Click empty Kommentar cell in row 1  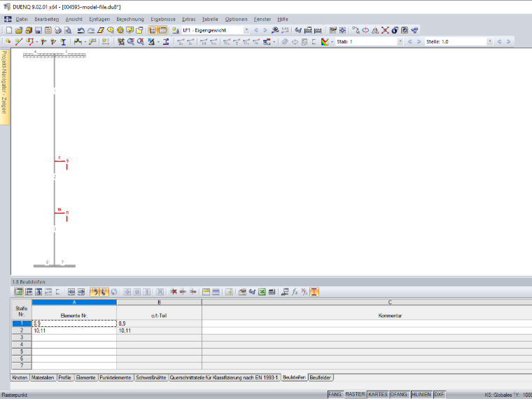[x=367, y=323]
